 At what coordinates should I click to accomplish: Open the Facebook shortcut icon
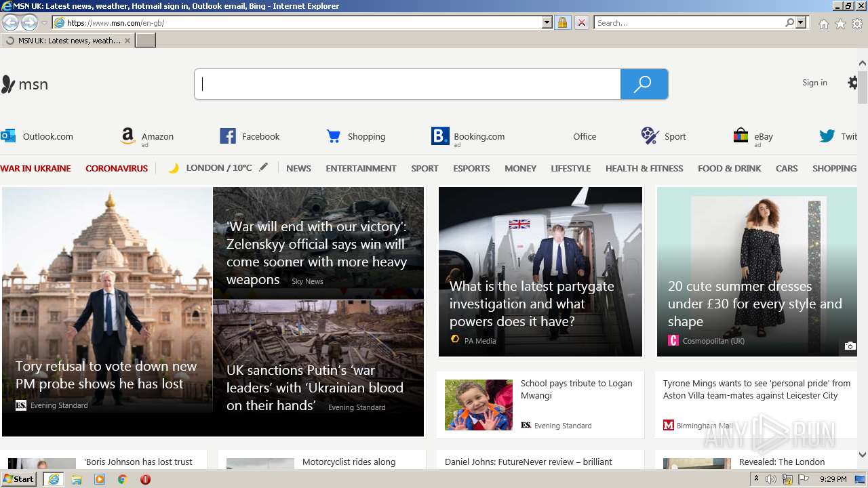(x=227, y=136)
